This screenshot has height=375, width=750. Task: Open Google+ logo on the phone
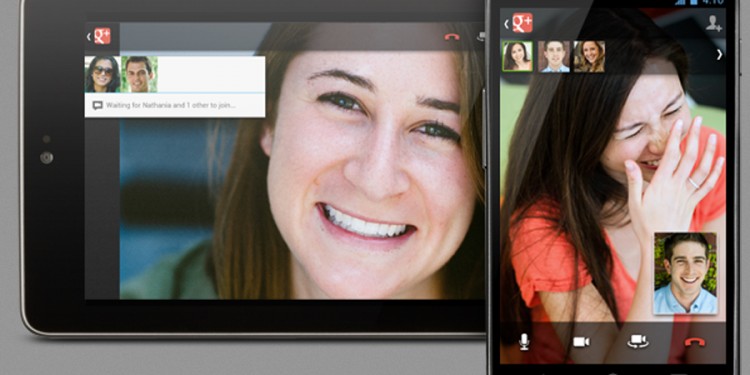[x=522, y=23]
